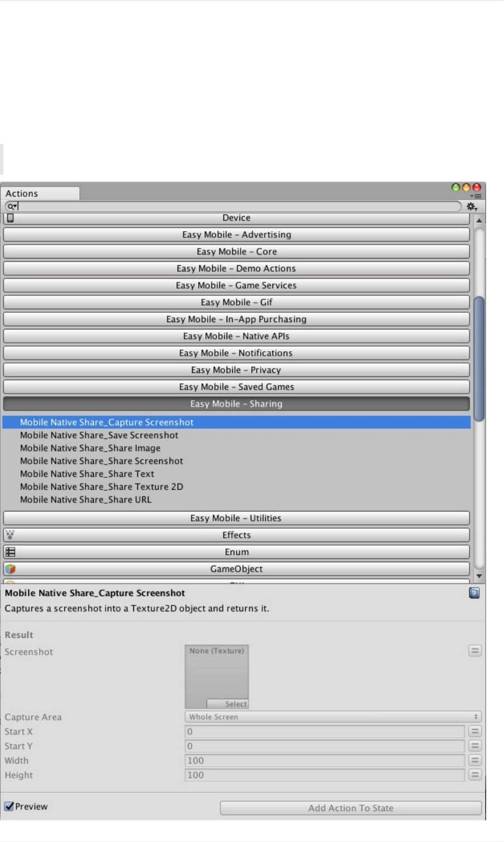Click the GameObject cube icon
The width and height of the screenshot is (504, 842).
(10, 569)
